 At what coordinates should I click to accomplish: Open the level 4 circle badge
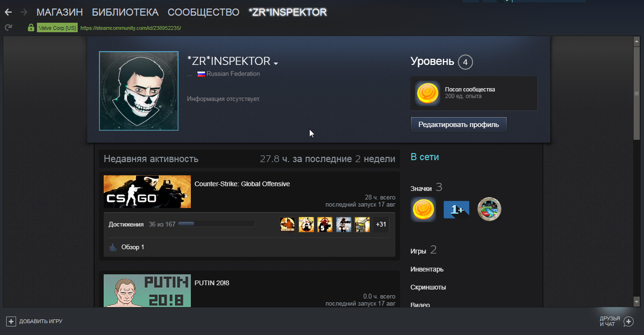tap(465, 62)
